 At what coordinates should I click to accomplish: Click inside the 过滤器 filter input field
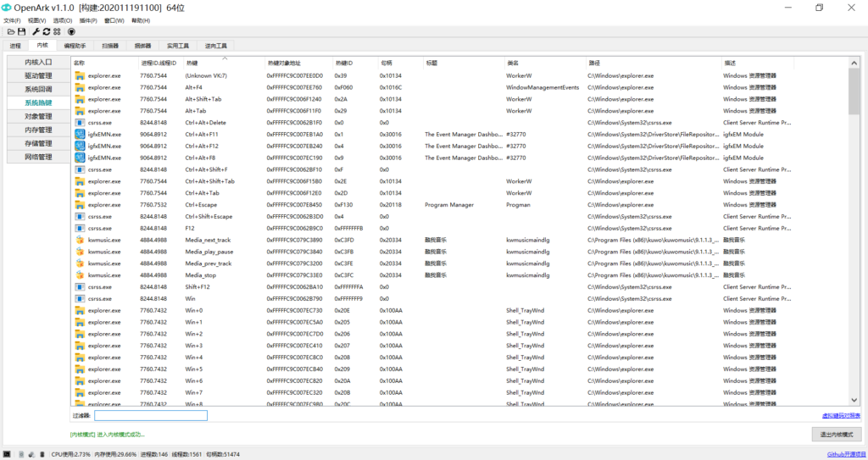tap(151, 416)
